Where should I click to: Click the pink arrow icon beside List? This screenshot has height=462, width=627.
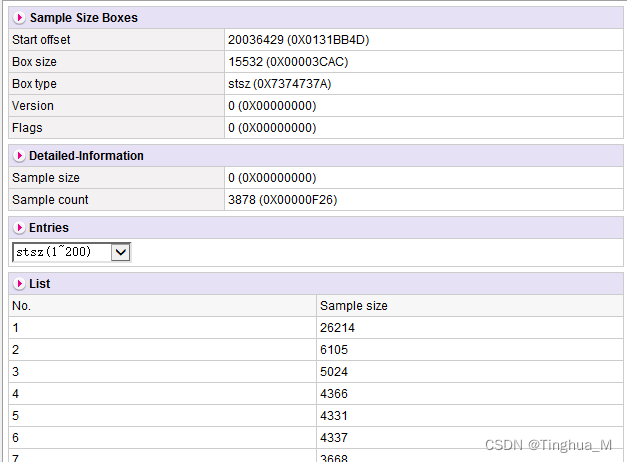tap(19, 284)
